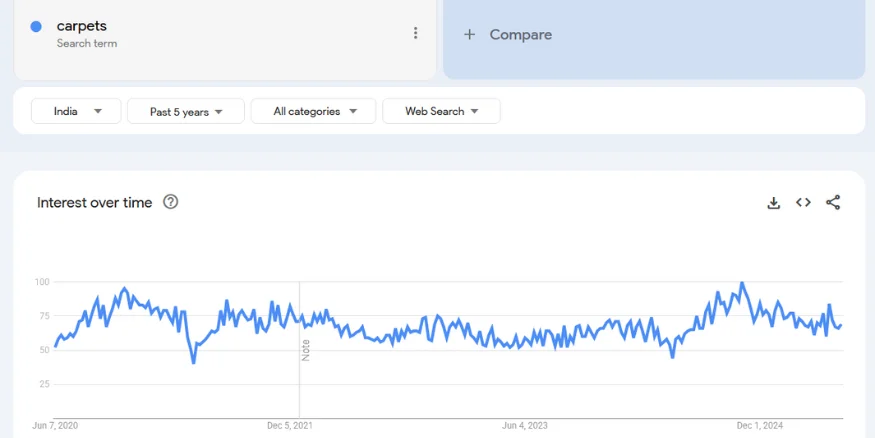Click the Interest over time heading

pyautogui.click(x=95, y=203)
